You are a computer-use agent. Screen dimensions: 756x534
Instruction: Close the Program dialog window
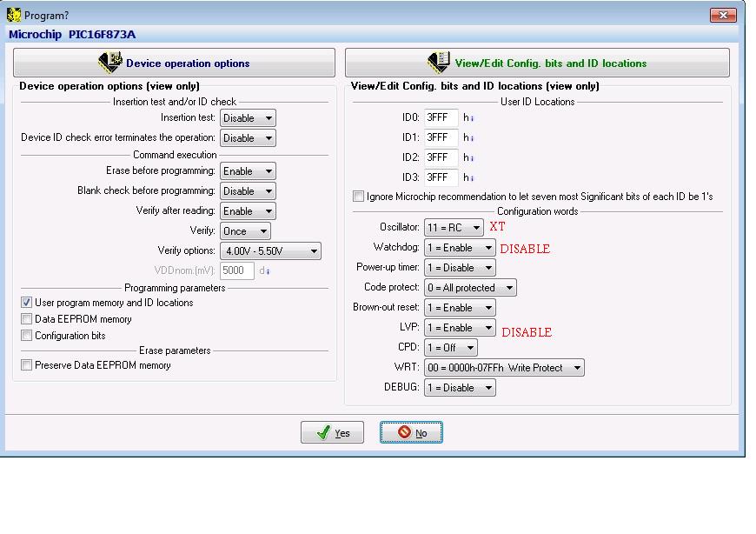click(x=723, y=15)
